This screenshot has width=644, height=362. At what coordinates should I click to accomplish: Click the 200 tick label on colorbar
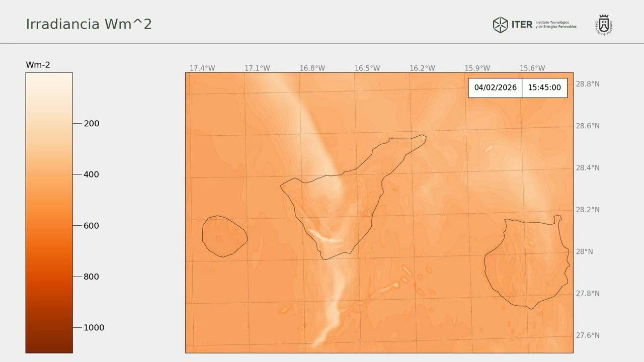tap(91, 124)
